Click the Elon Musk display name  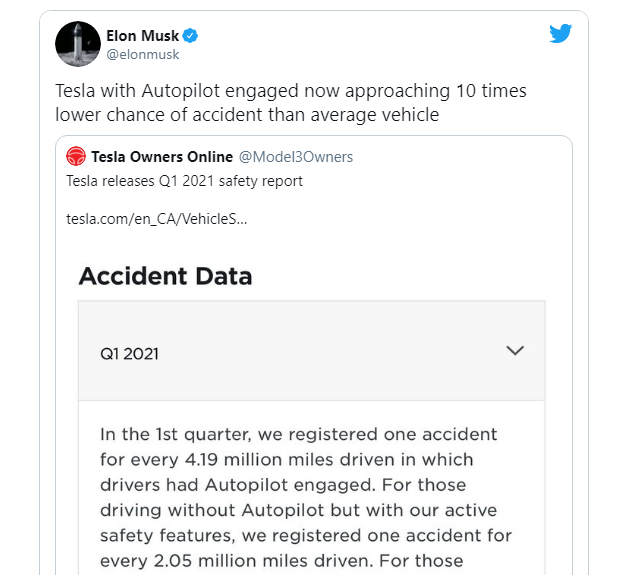click(x=142, y=36)
